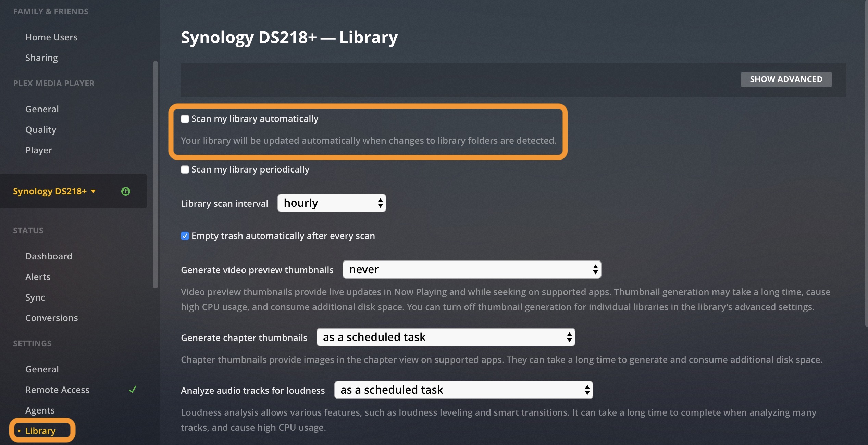Open Sync settings in sidebar

pyautogui.click(x=35, y=297)
